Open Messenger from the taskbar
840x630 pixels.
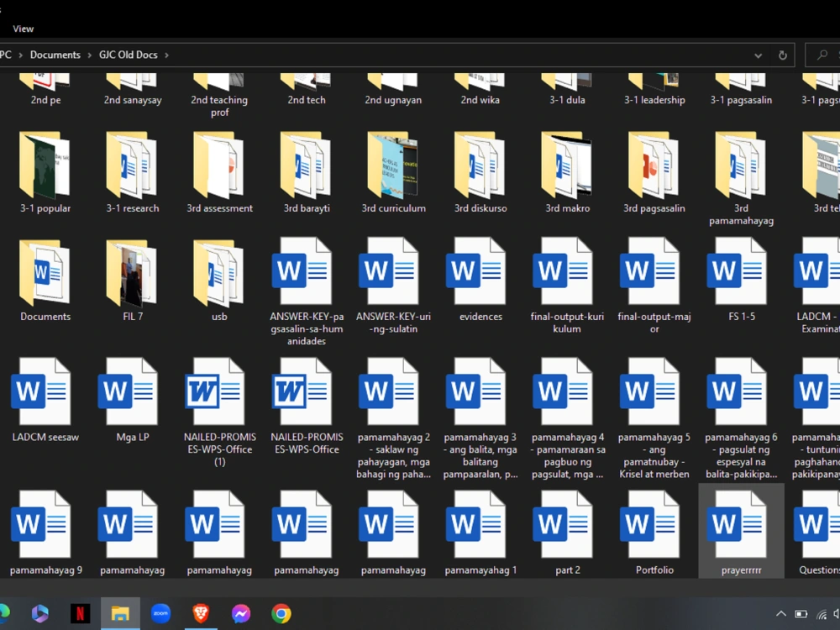pyautogui.click(x=241, y=613)
